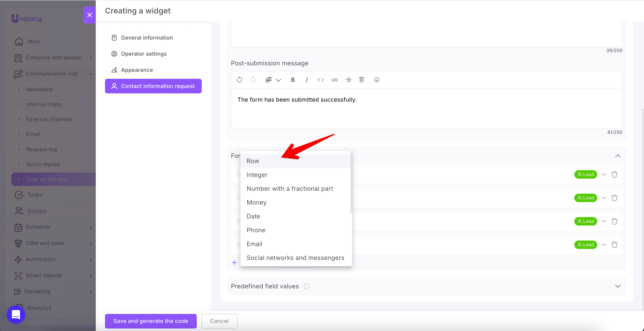
Task: Open Request log in the sidebar
Action: [x=41, y=149]
